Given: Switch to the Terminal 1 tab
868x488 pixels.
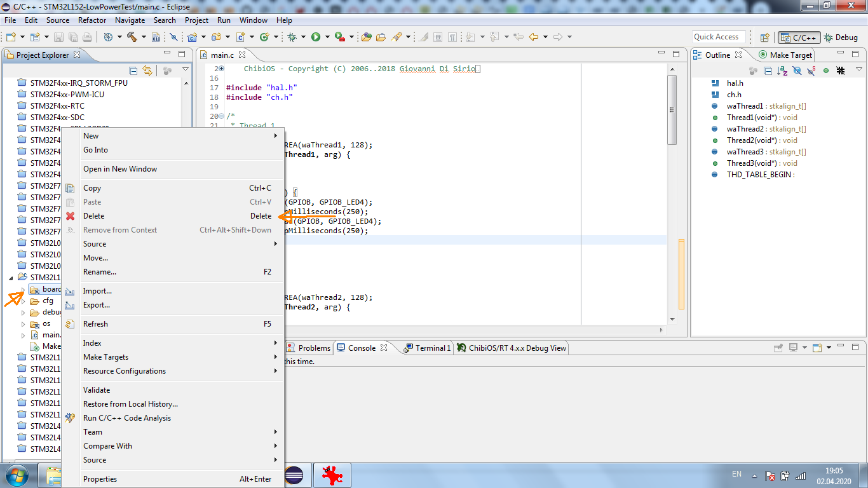Looking at the screenshot, I should click(x=432, y=348).
